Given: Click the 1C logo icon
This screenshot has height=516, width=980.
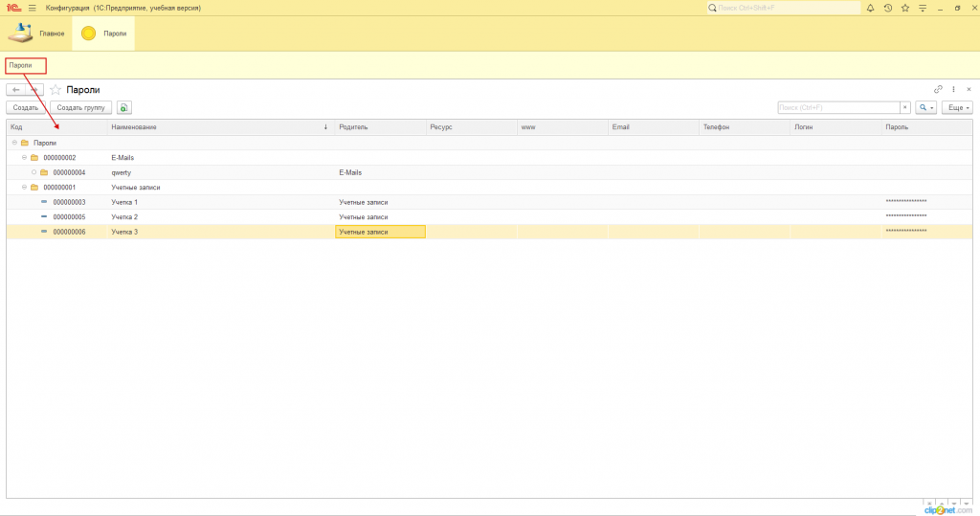Looking at the screenshot, I should [x=13, y=8].
